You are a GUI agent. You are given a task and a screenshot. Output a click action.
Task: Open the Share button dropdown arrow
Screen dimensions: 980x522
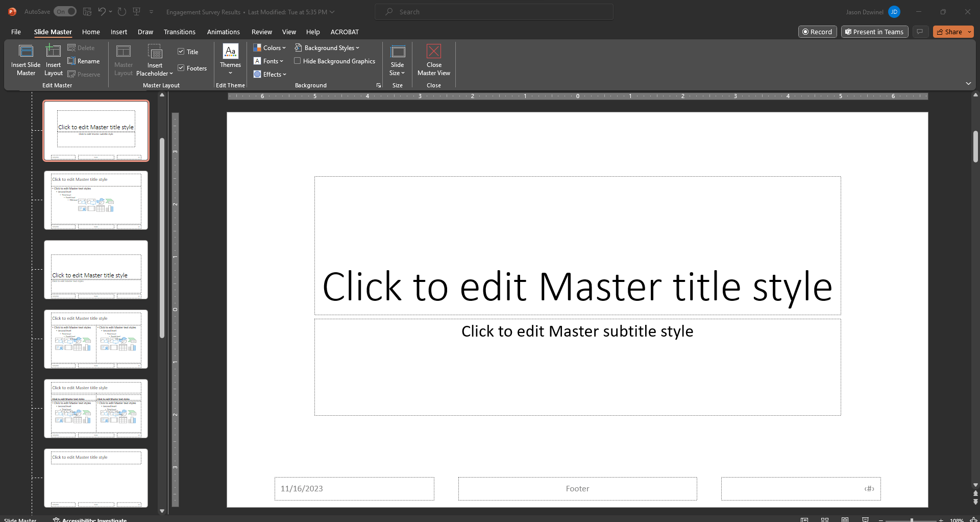click(x=969, y=32)
